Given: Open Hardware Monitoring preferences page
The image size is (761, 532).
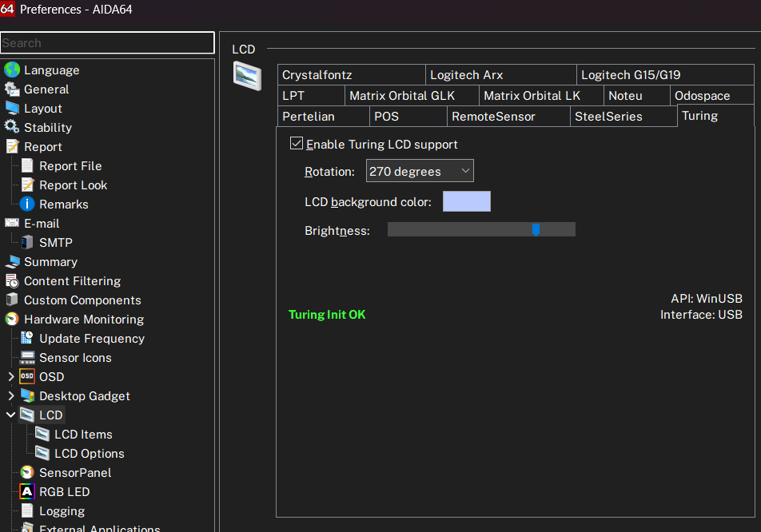Looking at the screenshot, I should click(x=84, y=319).
